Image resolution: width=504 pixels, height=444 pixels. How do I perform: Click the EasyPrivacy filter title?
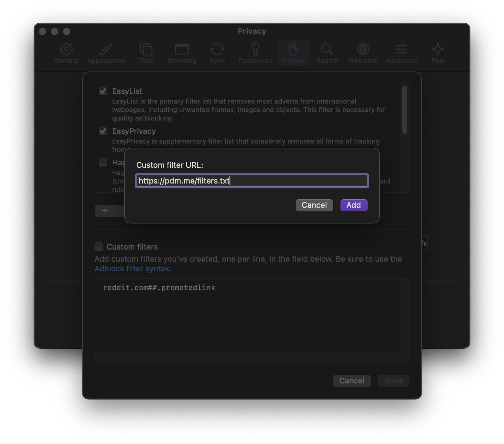[134, 131]
